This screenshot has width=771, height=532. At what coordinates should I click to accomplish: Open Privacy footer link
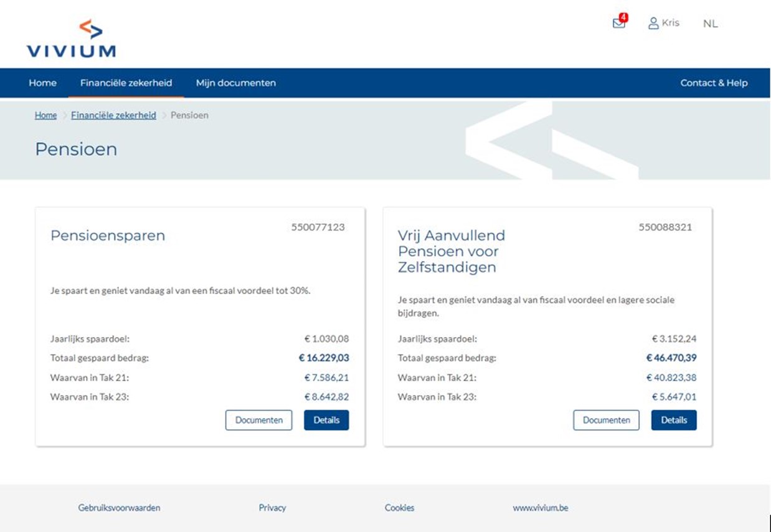[272, 508]
